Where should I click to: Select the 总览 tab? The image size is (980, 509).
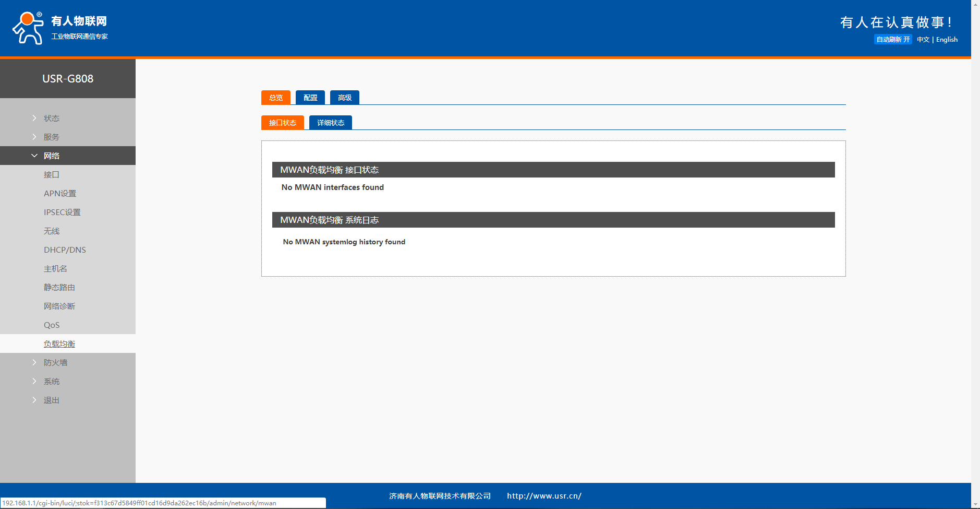(x=276, y=98)
